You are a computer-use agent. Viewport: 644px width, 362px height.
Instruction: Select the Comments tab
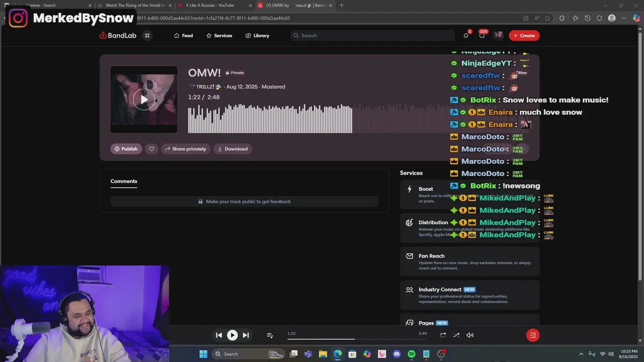tap(124, 182)
